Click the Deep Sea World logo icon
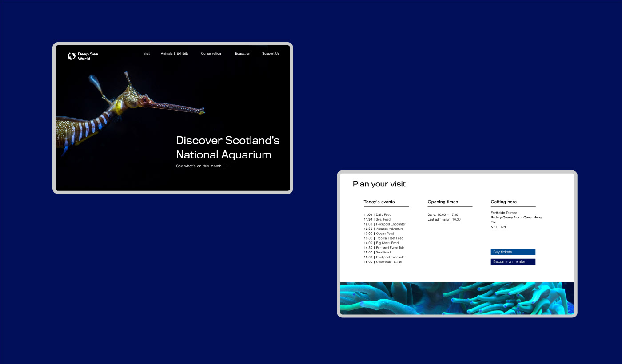The height and width of the screenshot is (364, 622). (71, 56)
